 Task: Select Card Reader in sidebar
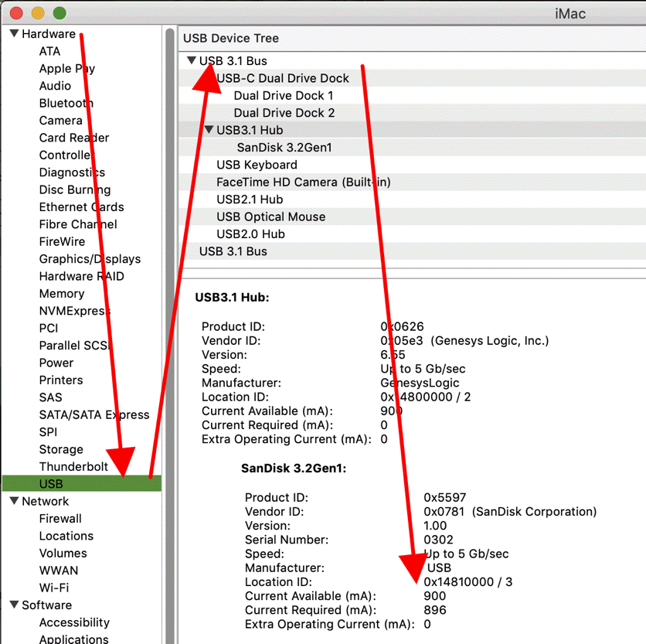[74, 138]
